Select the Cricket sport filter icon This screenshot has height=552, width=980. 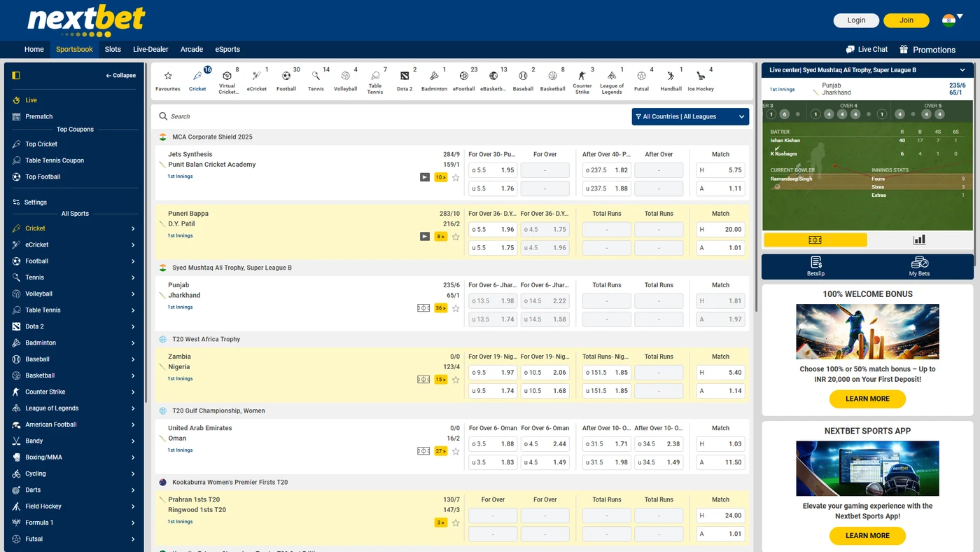point(197,77)
